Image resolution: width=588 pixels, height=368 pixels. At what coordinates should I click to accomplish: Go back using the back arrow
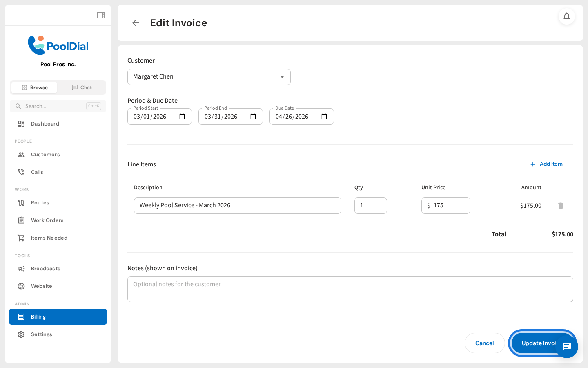[135, 23]
